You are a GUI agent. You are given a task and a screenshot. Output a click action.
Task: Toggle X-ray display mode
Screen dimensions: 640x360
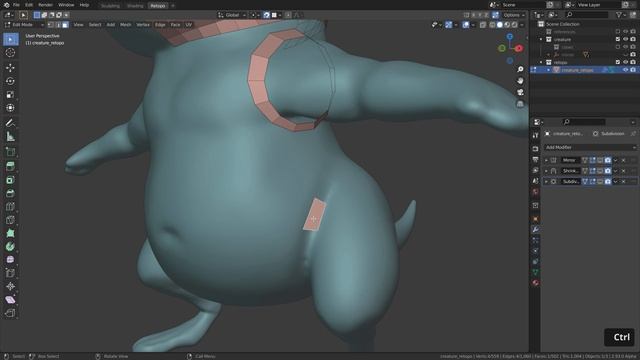pyautogui.click(x=483, y=25)
